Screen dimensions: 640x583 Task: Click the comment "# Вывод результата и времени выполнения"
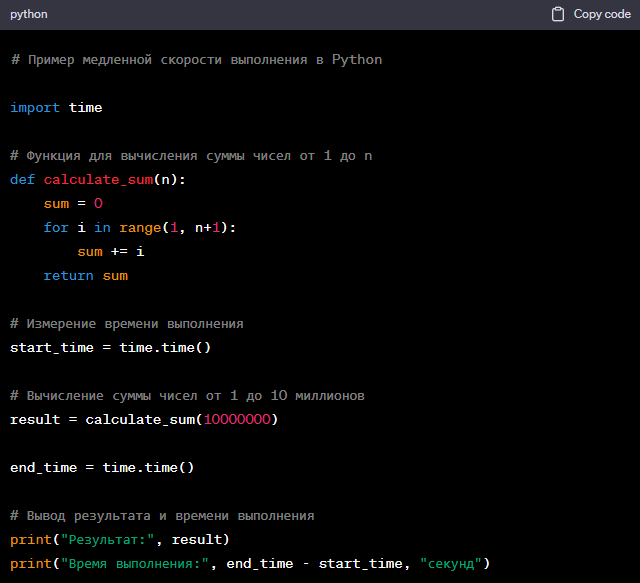coord(162,516)
